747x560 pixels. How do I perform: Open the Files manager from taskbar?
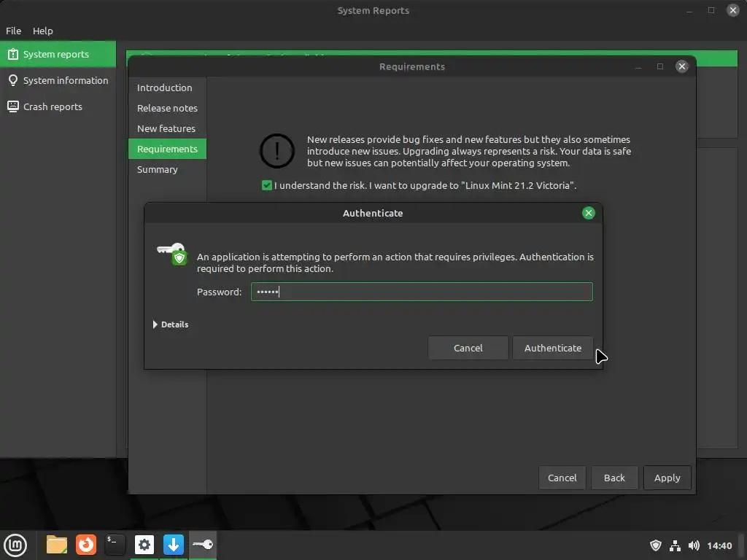pyautogui.click(x=57, y=545)
